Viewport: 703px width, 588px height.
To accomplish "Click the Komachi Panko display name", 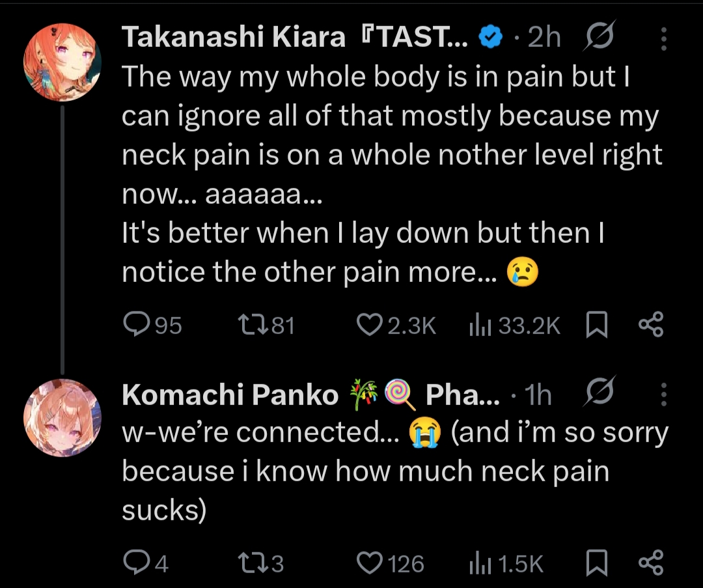I will 230,395.
